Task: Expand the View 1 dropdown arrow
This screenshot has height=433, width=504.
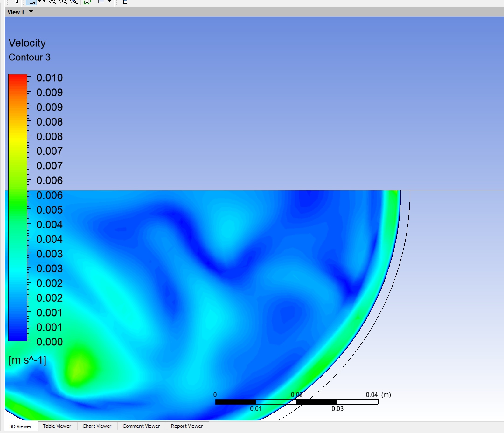Action: 31,12
